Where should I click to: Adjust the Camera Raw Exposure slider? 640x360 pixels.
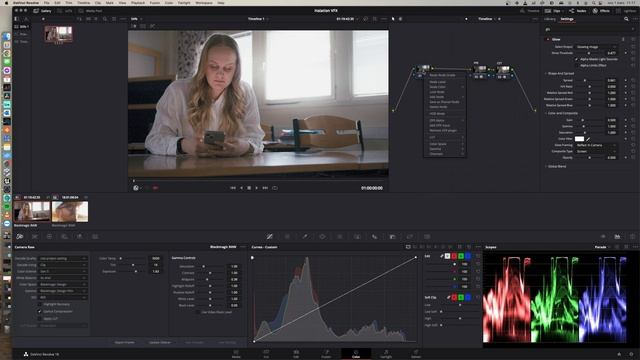pos(135,271)
